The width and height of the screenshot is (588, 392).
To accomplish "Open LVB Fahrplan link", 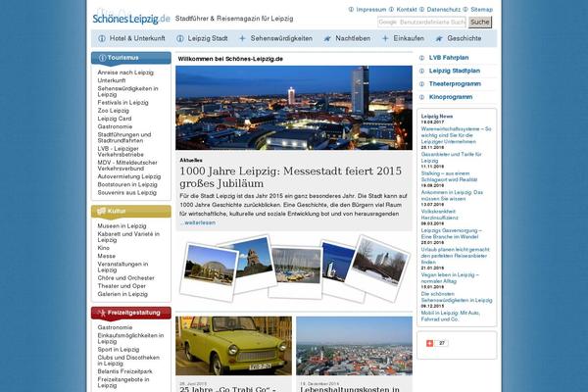I will [x=449, y=58].
